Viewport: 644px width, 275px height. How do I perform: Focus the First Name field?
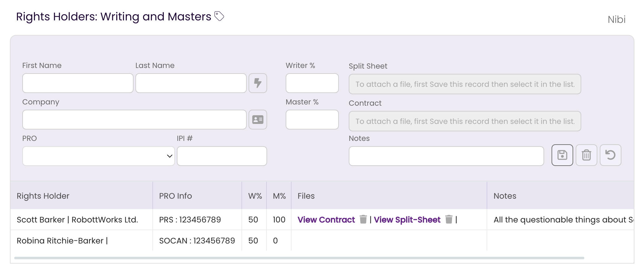point(78,83)
